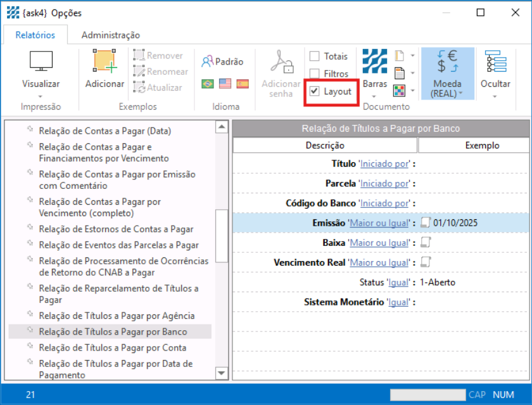The height and width of the screenshot is (405, 532).
Task: Expand the Ocultar dropdown
Action: tap(495, 96)
